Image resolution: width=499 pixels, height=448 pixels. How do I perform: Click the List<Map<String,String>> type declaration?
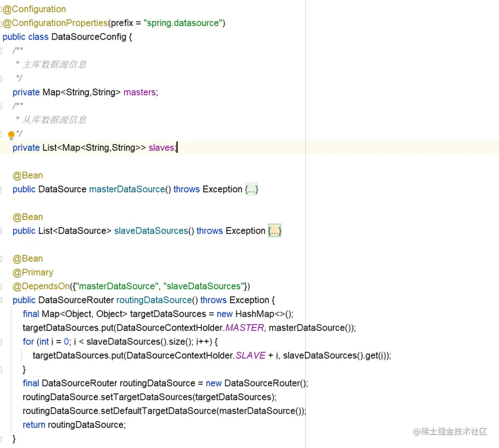(94, 148)
